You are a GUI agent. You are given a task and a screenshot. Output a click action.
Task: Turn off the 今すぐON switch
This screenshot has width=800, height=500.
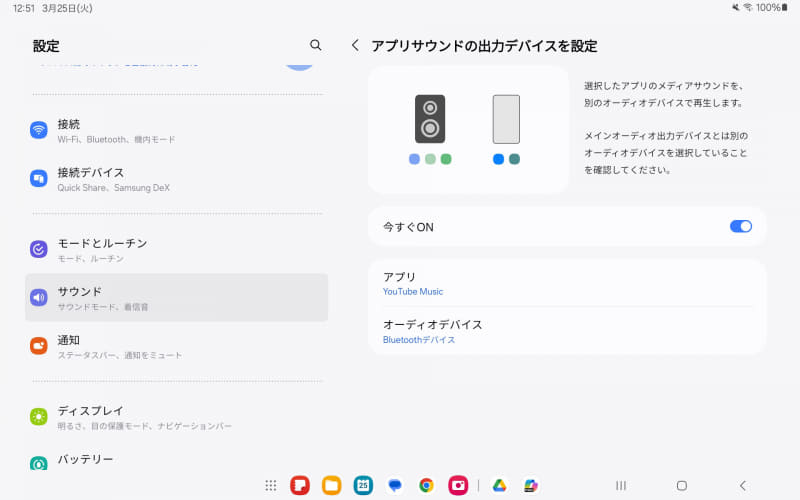[x=741, y=226]
